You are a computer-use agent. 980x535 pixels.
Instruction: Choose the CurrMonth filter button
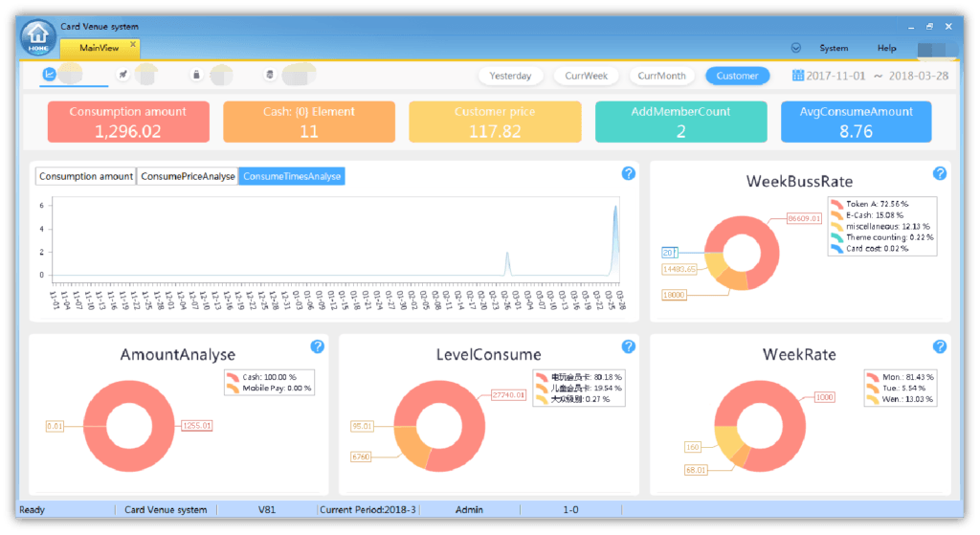pos(661,76)
